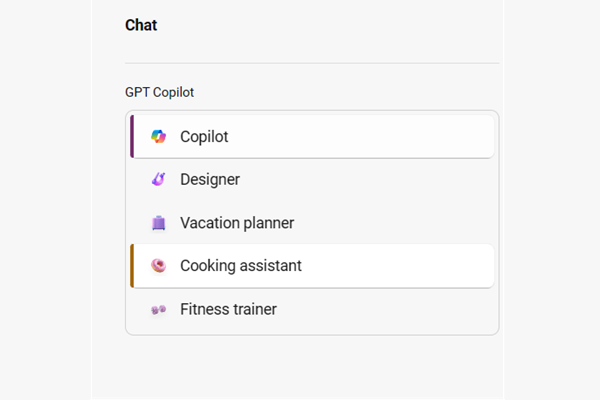The width and height of the screenshot is (600, 400).
Task: Open the Designer GPT
Action: click(210, 180)
